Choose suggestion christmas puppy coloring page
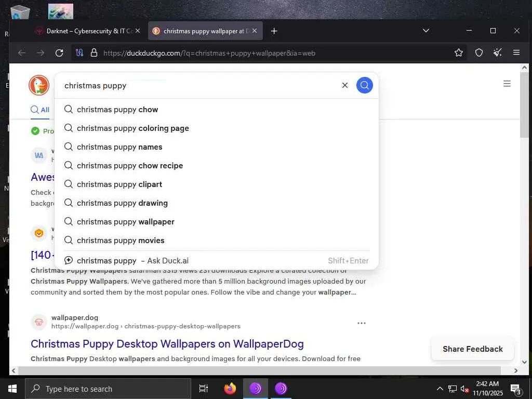The width and height of the screenshot is (532, 399). point(217,128)
